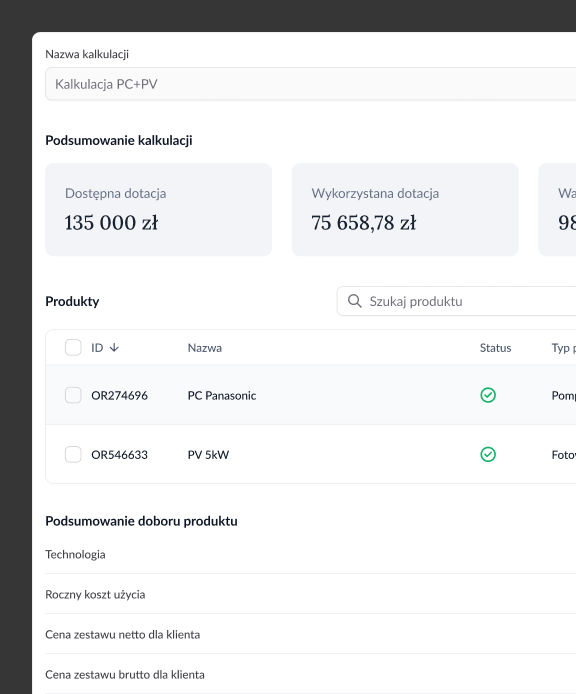Click green status checkmark for PC Panasonic

[488, 395]
